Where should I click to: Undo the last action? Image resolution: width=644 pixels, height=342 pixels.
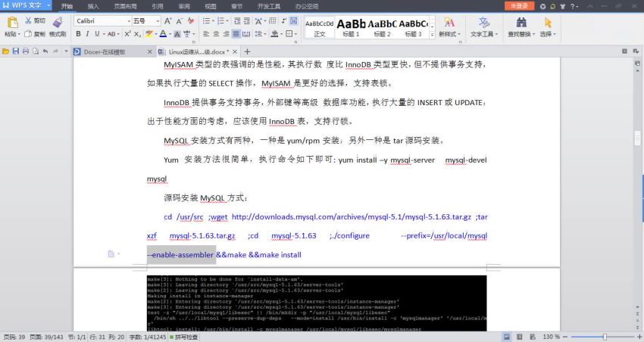coord(45,51)
